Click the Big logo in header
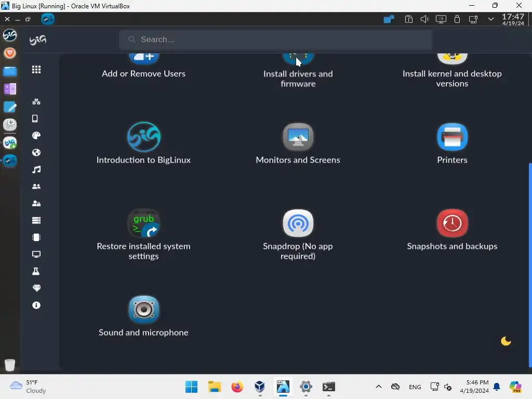 click(37, 40)
